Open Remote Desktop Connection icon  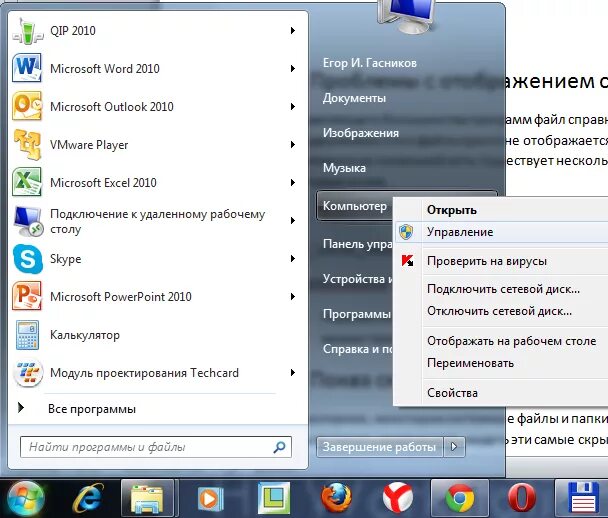coord(27,221)
